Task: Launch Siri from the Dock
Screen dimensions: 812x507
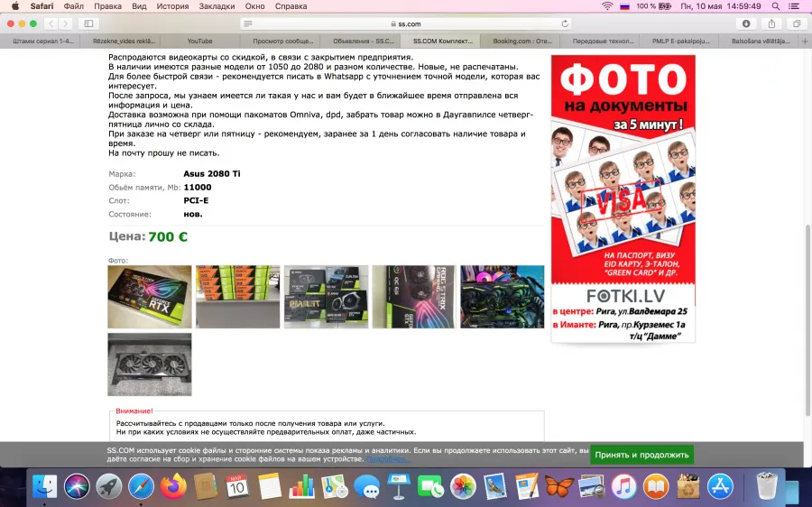Action: tap(78, 487)
